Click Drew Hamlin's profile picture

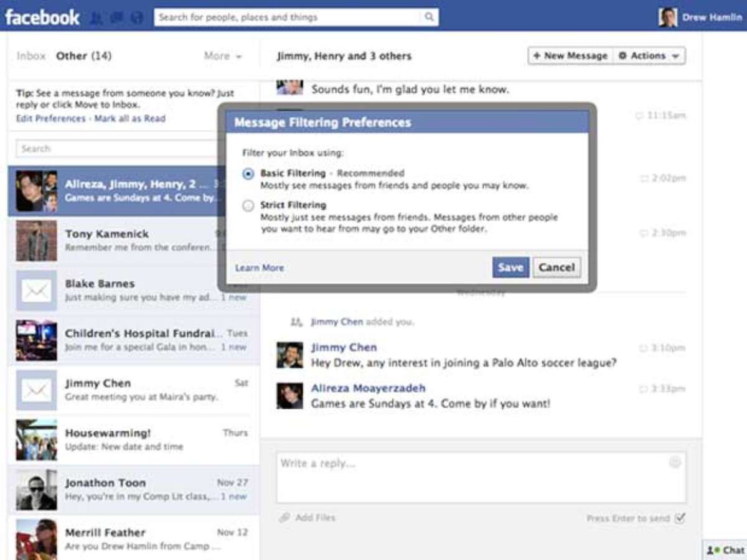668,17
